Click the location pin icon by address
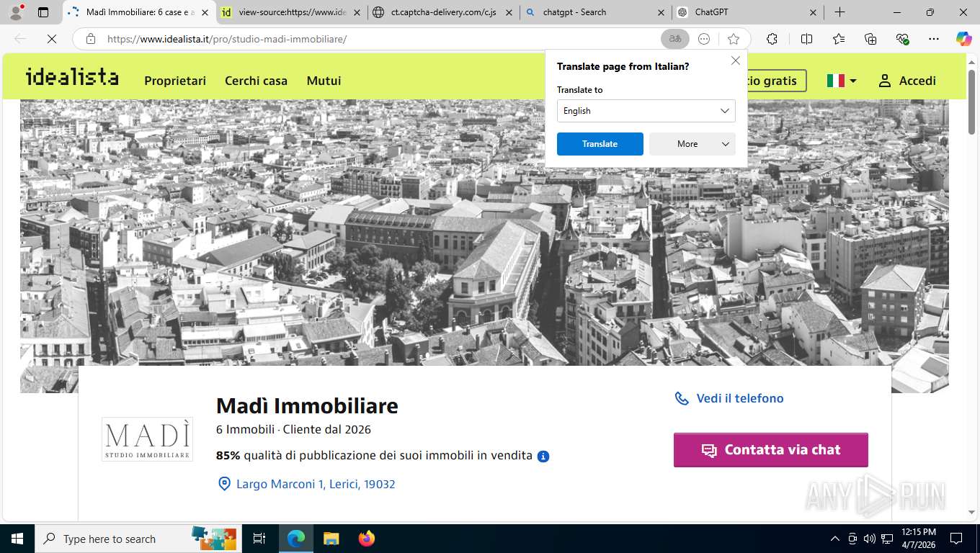The height and width of the screenshot is (553, 980). [x=224, y=484]
